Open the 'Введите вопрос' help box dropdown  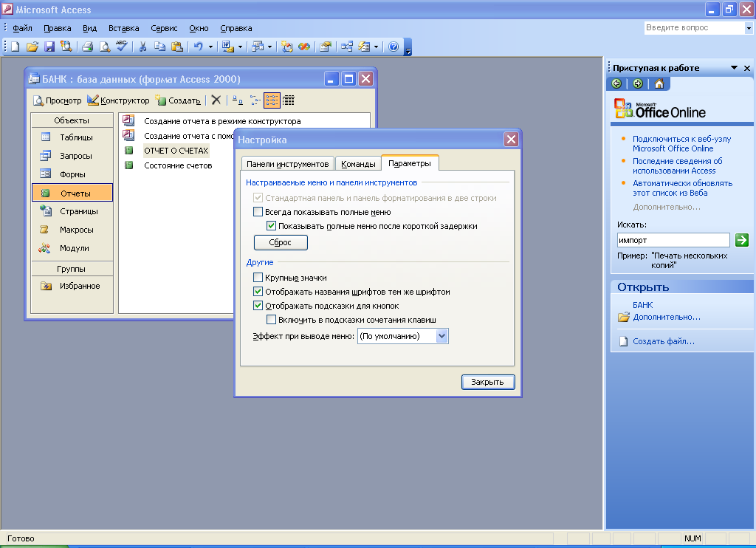749,28
